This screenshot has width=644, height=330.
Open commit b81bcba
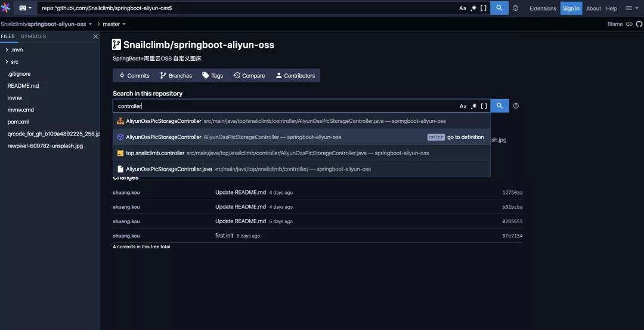512,206
